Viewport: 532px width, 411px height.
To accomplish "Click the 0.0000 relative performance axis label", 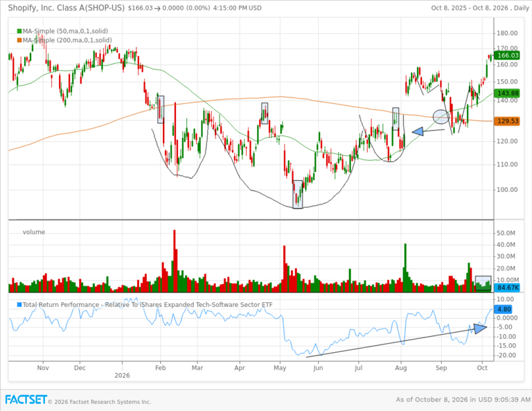I will 507,318.
